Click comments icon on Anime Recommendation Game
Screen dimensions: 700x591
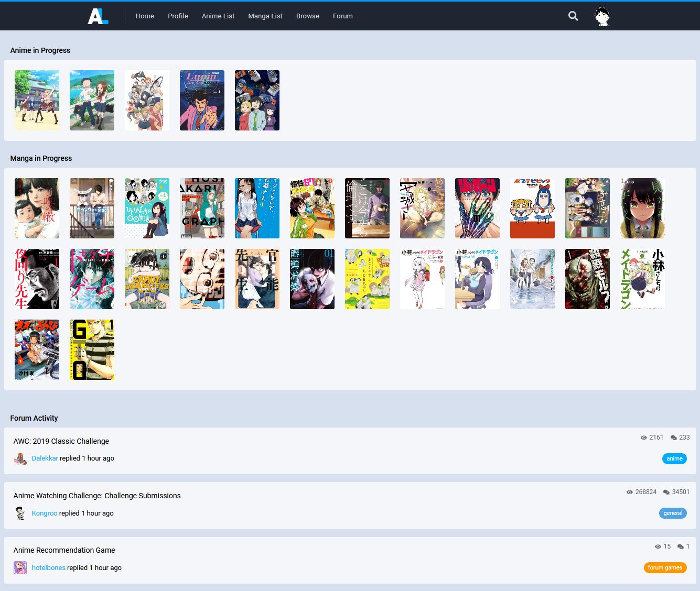tap(681, 546)
